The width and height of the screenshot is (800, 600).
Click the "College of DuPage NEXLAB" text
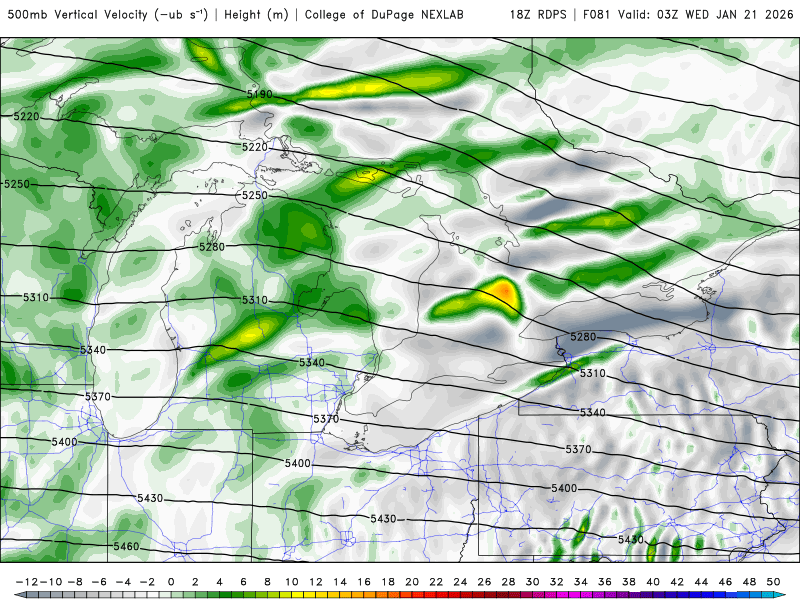click(x=384, y=15)
